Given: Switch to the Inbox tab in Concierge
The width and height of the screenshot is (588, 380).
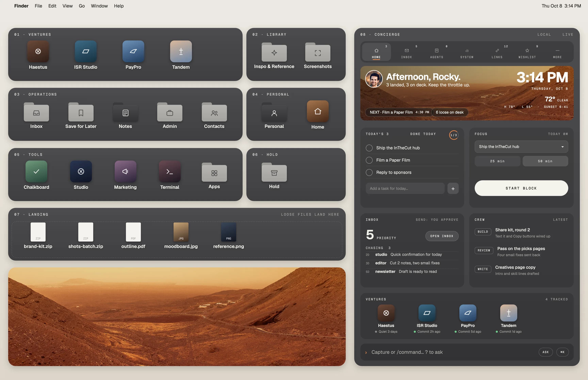Looking at the screenshot, I should coord(406,52).
